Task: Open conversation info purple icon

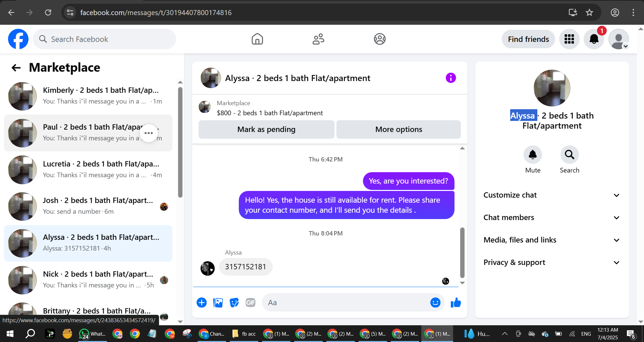Action: (x=451, y=78)
